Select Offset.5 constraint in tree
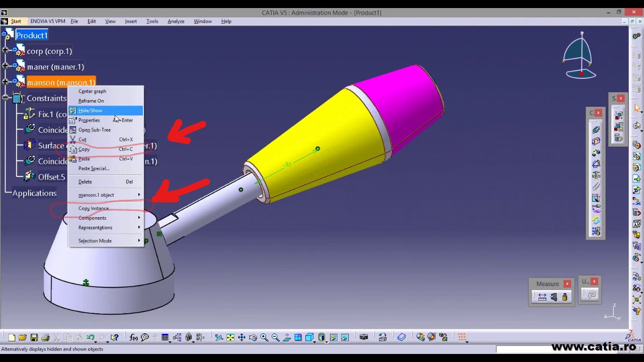Viewport: 644px width, 362px height. pos(51,177)
